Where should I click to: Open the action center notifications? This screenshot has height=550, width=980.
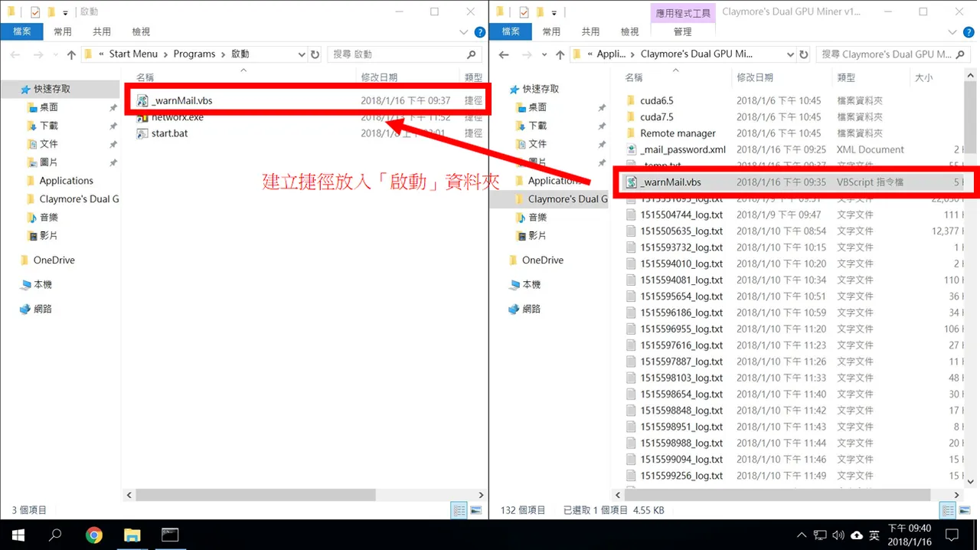pyautogui.click(x=952, y=535)
